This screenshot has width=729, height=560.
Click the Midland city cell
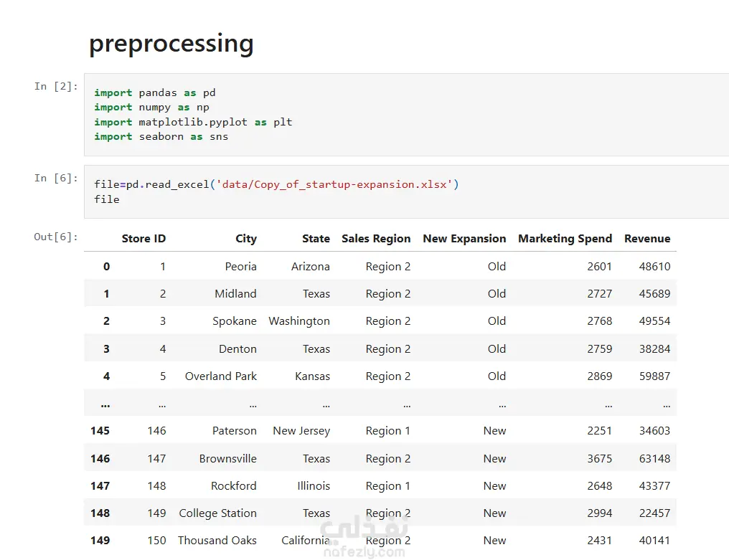236,294
